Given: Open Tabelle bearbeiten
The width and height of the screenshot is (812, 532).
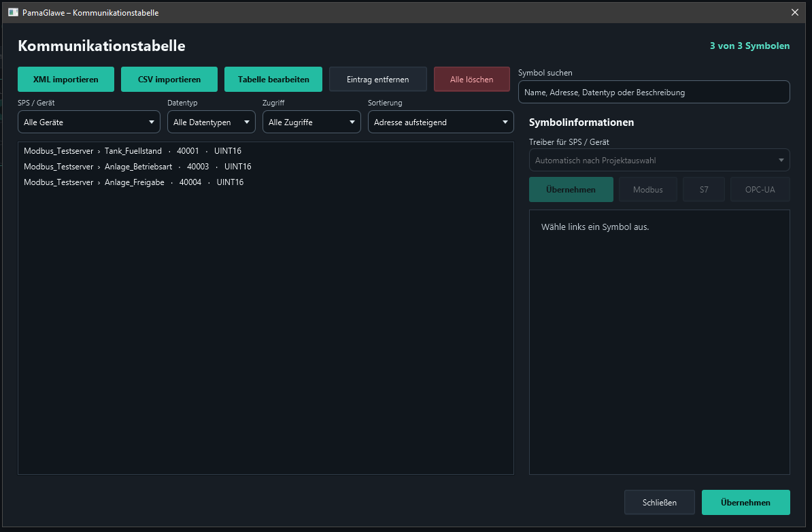Looking at the screenshot, I should 273,80.
